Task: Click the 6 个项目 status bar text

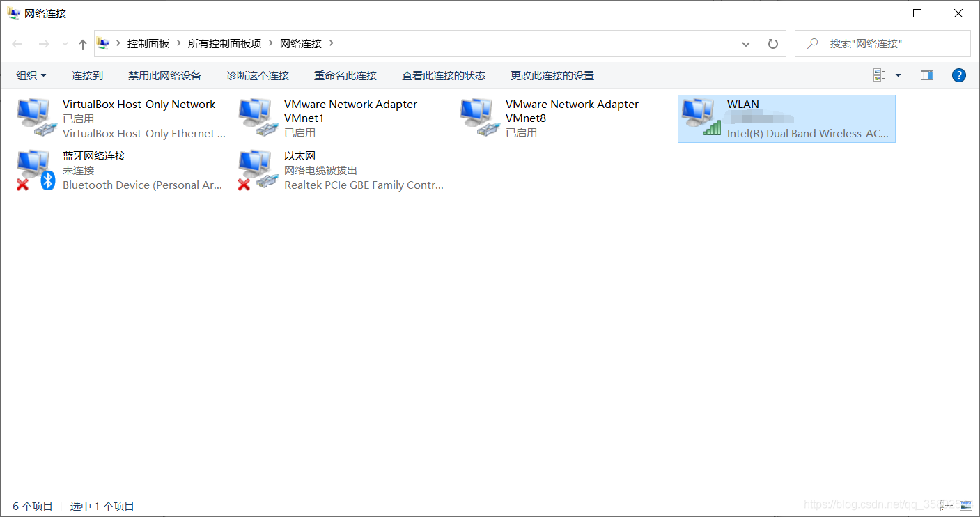Action: click(33, 507)
